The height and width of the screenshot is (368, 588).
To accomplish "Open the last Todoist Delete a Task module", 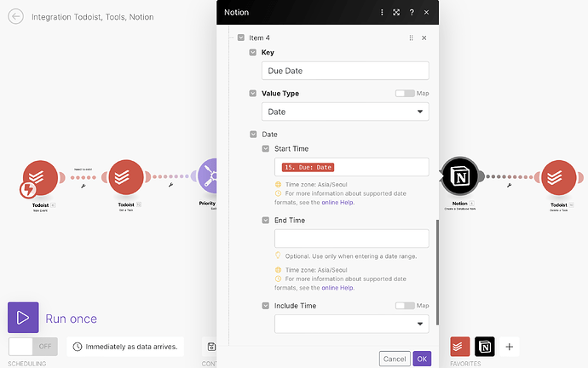I will pos(559,178).
